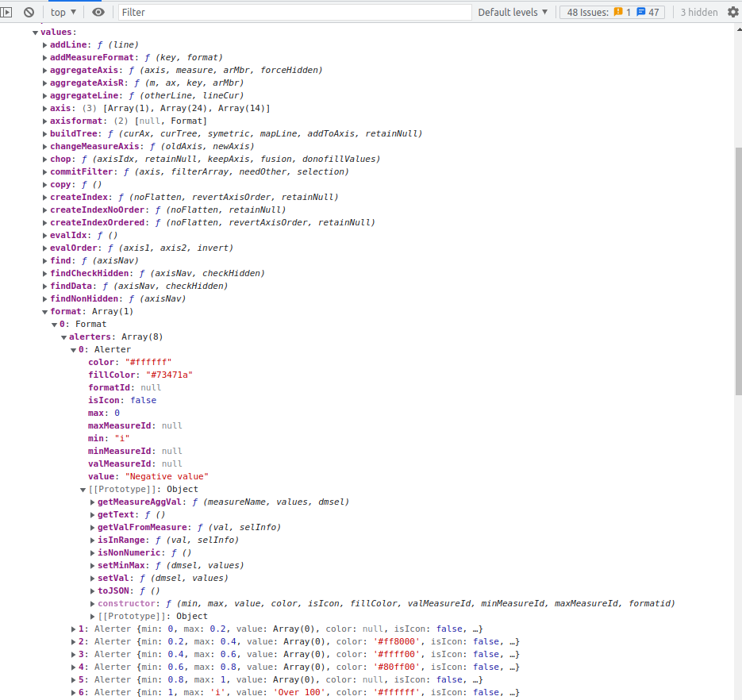Create live expression with eye icon
The image size is (742, 700).
click(x=98, y=12)
